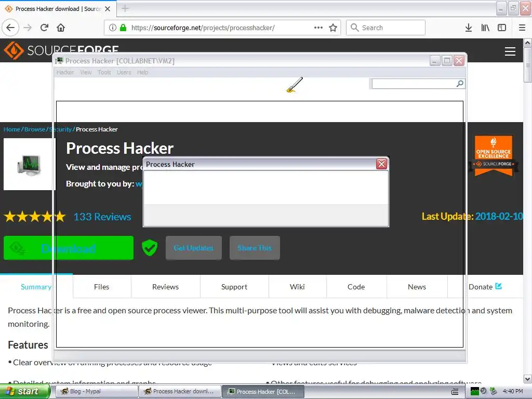Minimize the Process Hacker main window
This screenshot has height=399, width=532.
pyautogui.click(x=435, y=61)
